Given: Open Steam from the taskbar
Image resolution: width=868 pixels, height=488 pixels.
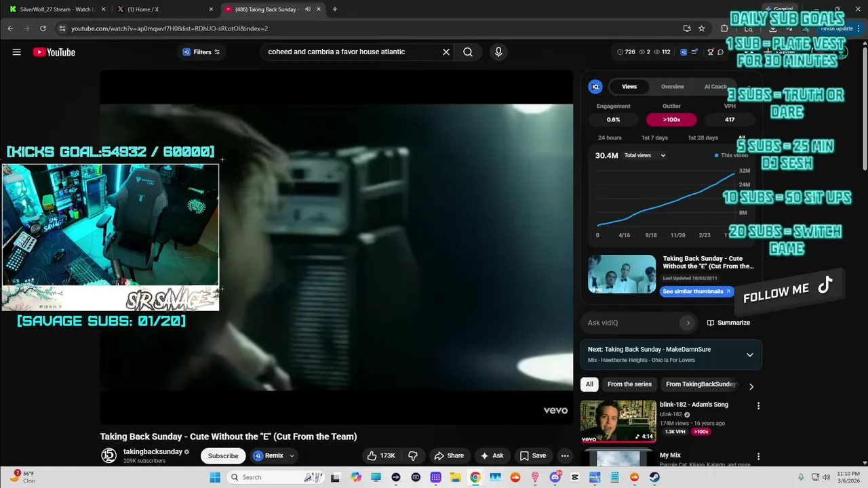Looking at the screenshot, I should click(654, 477).
